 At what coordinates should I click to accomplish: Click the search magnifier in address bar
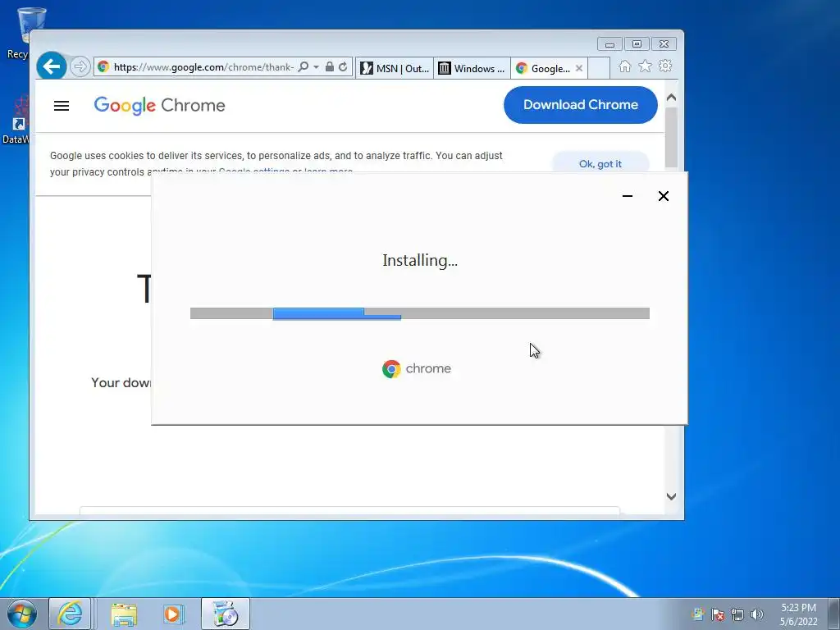pos(304,67)
